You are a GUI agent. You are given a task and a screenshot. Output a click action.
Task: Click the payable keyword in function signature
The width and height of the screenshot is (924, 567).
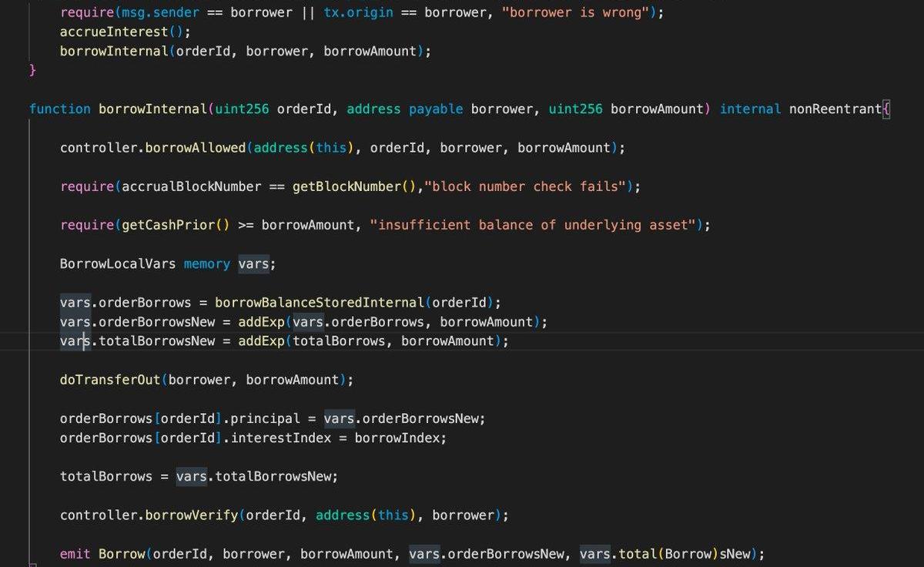point(436,109)
